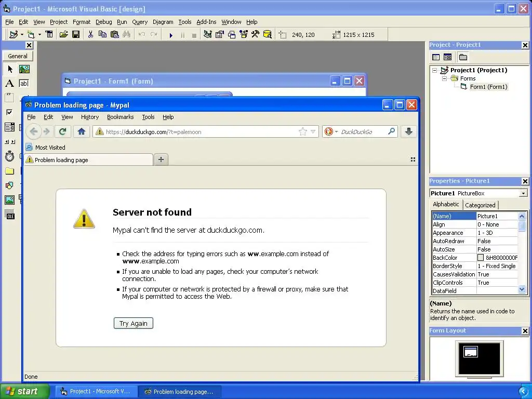This screenshot has width=532, height=399.
Task: Select the Shape control in the toolbox
Action: (x=10, y=185)
